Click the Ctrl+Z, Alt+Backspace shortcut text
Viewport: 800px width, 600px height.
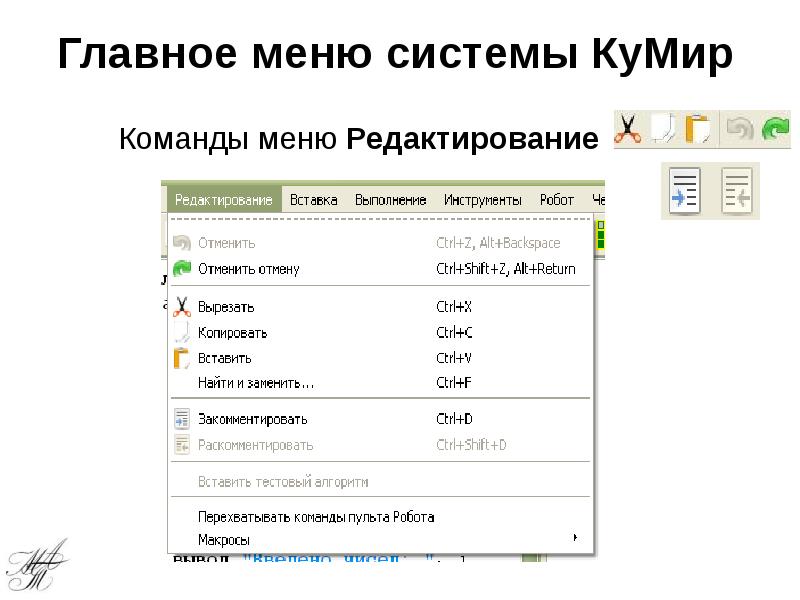pos(498,243)
